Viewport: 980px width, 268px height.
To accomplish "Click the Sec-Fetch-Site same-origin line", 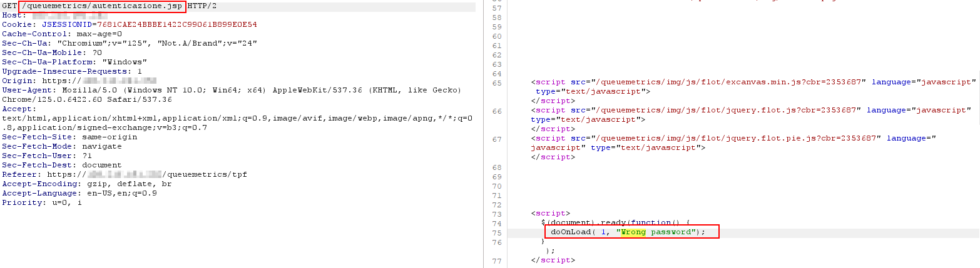I will pos(62,137).
